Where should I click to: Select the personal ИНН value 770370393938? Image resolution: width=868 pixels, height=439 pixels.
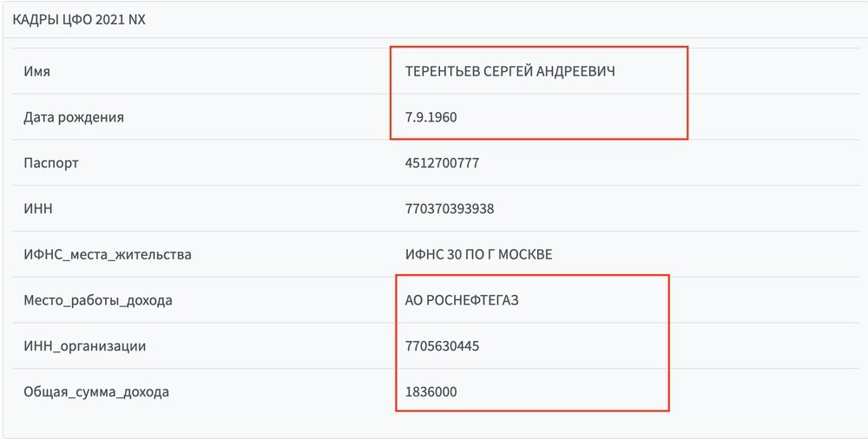click(x=450, y=209)
